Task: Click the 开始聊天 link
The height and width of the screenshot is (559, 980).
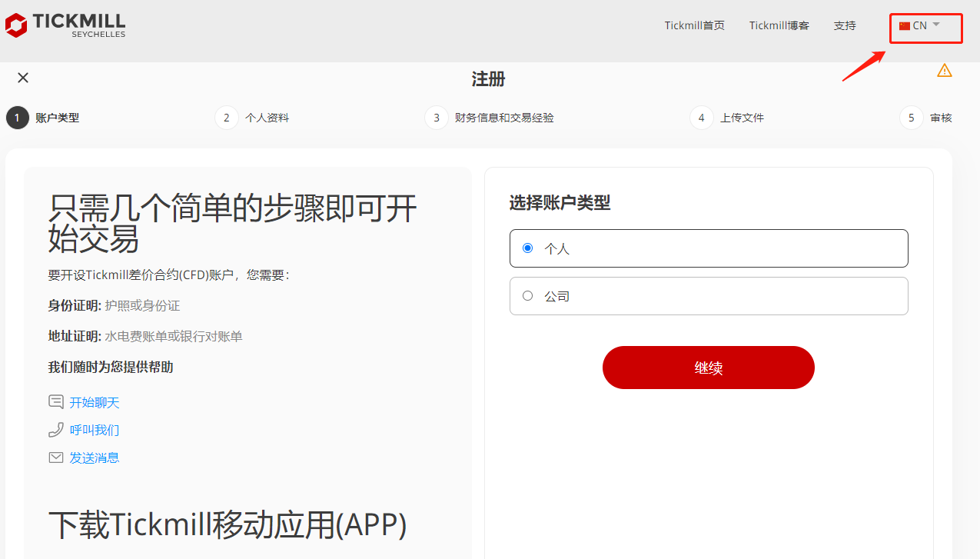Action: pos(95,402)
